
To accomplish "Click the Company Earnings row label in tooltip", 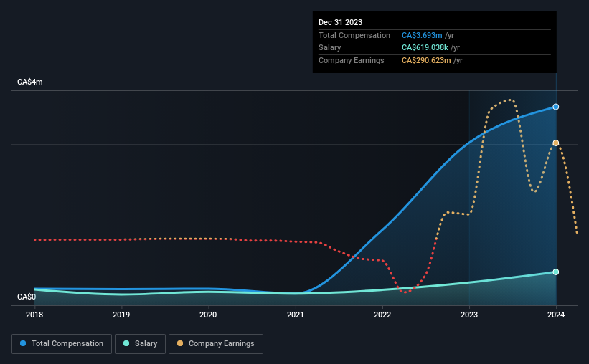I will [x=352, y=60].
